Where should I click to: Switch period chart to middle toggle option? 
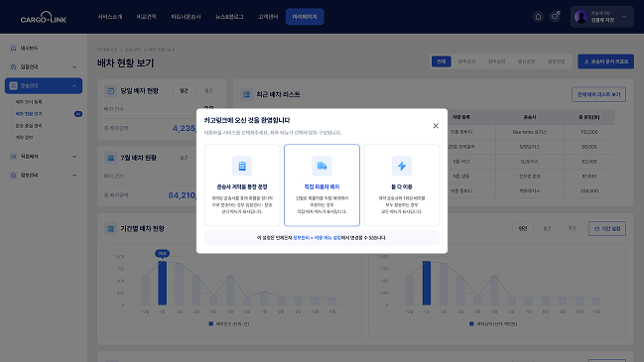[547, 229]
